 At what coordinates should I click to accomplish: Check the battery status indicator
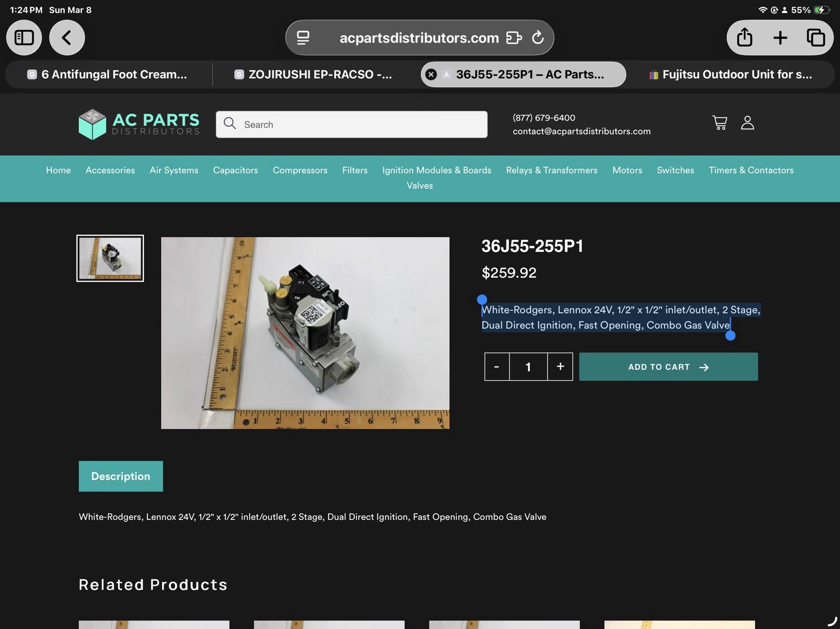coord(822,10)
